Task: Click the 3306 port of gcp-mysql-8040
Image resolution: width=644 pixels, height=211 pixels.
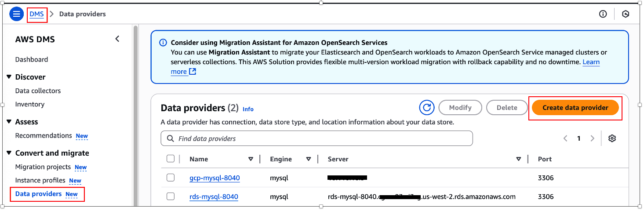Action: [546, 178]
